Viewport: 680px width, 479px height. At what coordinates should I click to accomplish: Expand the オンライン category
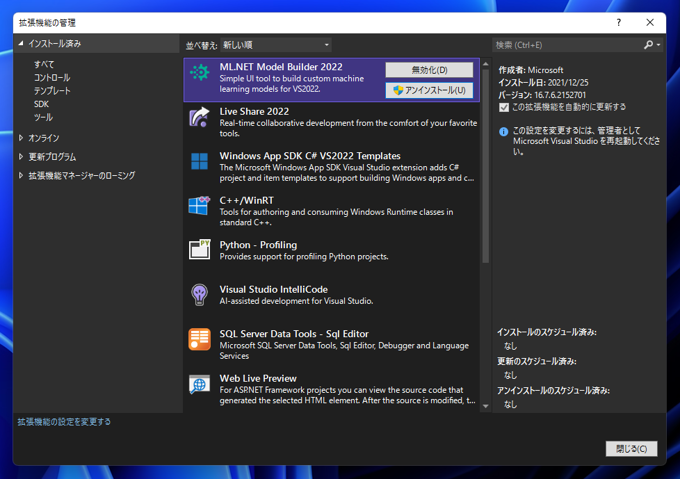pos(20,138)
